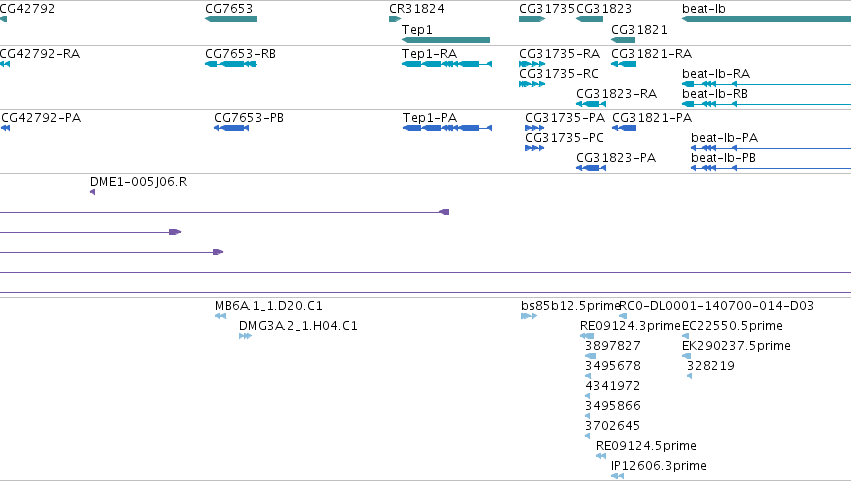The width and height of the screenshot is (851, 481).
Task: Select the RE09124.3prime EST
Action: click(630, 326)
